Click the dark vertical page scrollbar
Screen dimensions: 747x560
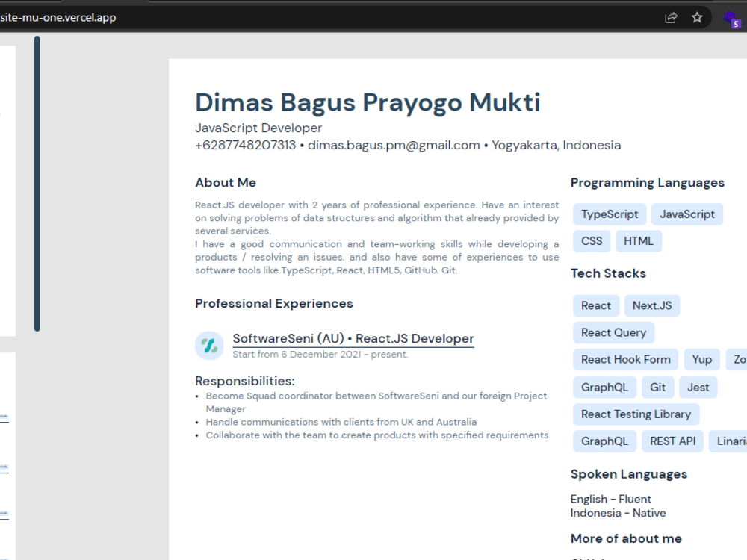click(36, 187)
